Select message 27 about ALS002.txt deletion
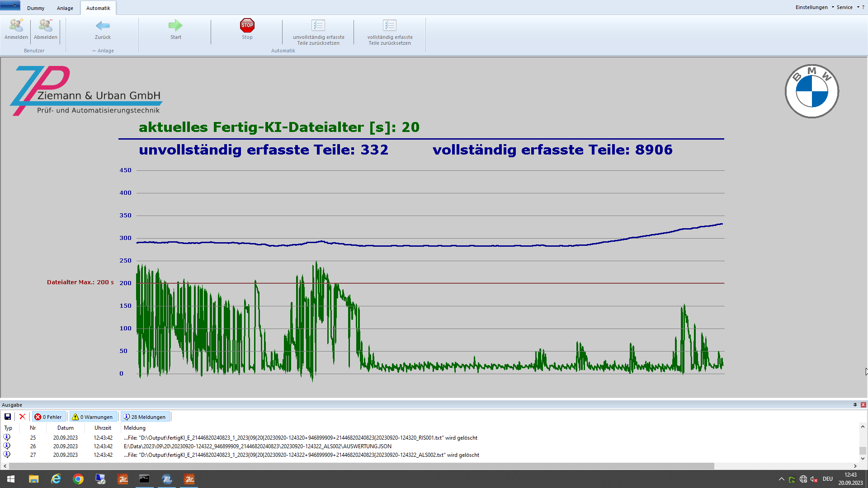 click(429, 455)
